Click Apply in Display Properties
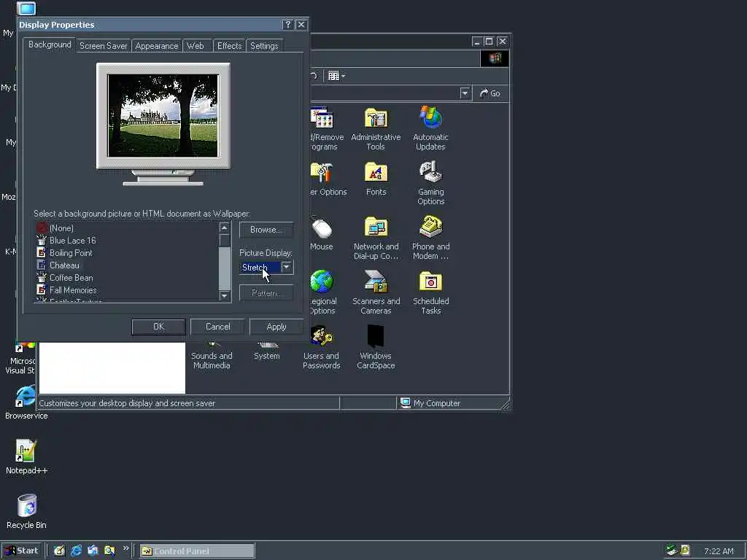This screenshot has width=747, height=560. [276, 327]
